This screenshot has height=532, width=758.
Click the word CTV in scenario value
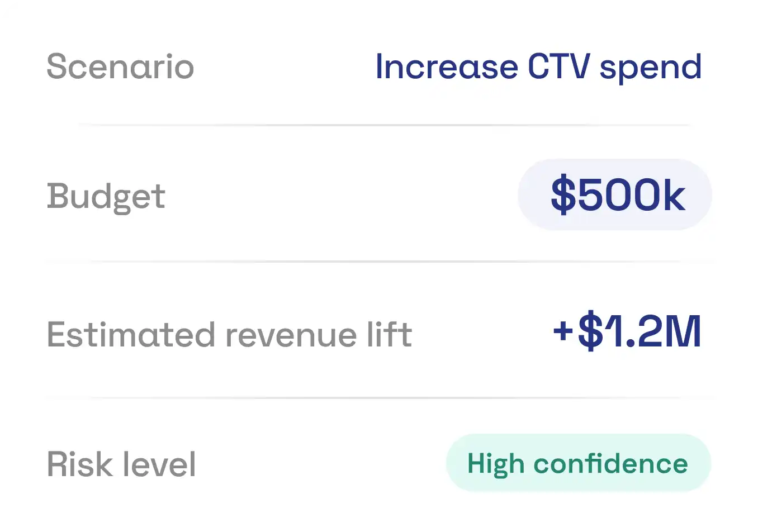click(558, 67)
